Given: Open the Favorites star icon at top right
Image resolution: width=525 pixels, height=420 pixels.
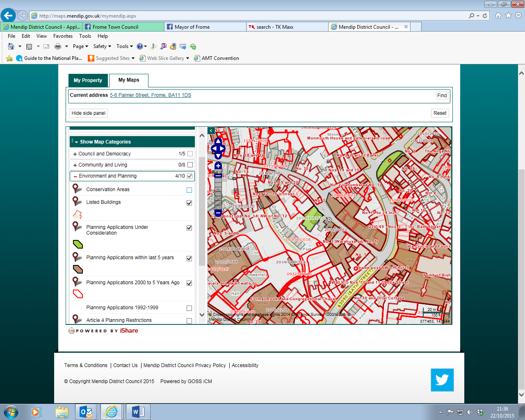Looking at the screenshot, I should [x=509, y=16].
